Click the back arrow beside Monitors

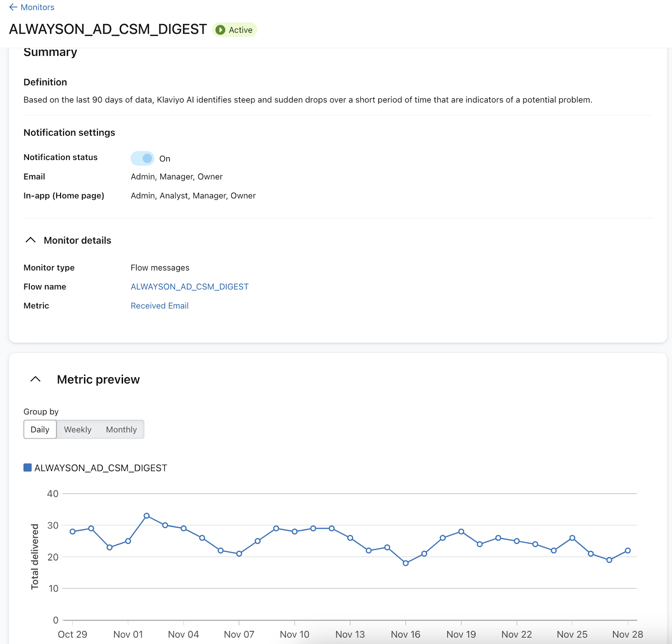tap(13, 7)
